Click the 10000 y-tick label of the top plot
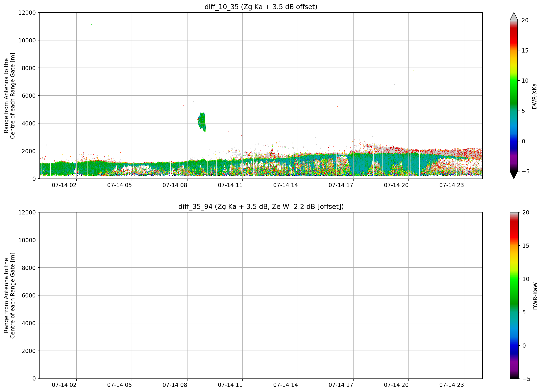Viewport: 542px width, 392px height. click(27, 40)
